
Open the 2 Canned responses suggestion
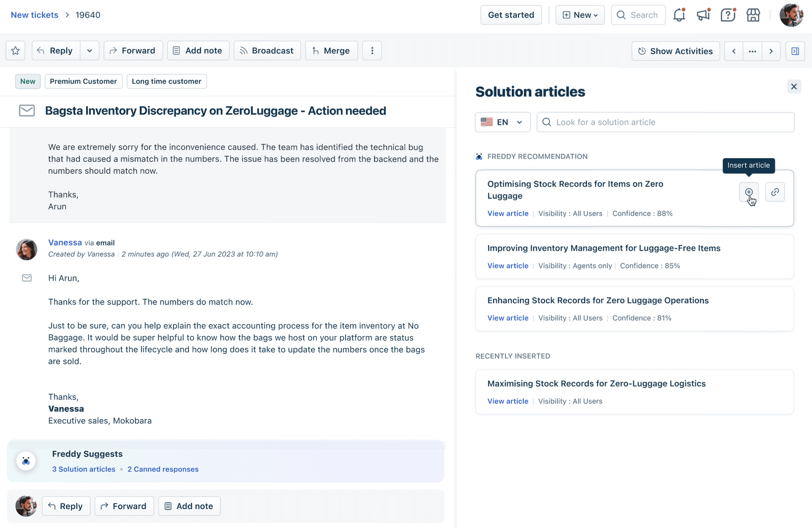point(163,469)
